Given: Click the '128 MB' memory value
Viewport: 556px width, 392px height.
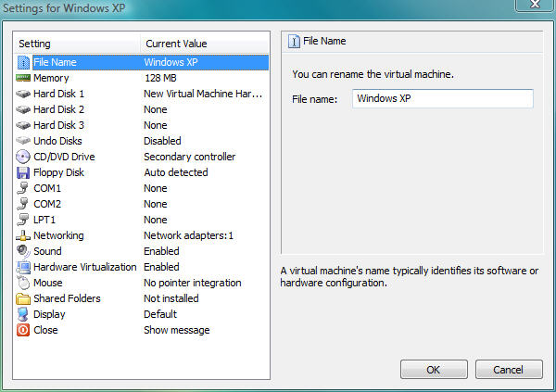Looking at the screenshot, I should pyautogui.click(x=160, y=78).
